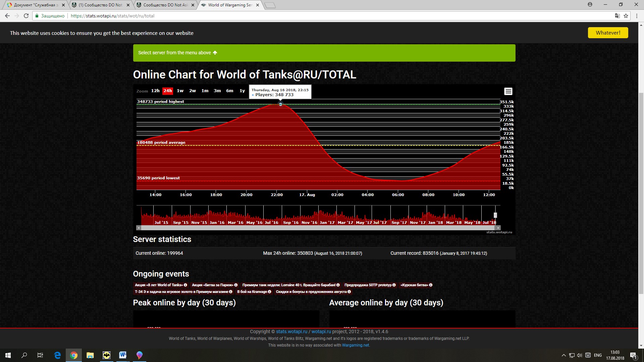Screen dimensions: 644x362
Task: Switch to '(1) Сообщество DO Not' tab
Action: tap(101, 5)
